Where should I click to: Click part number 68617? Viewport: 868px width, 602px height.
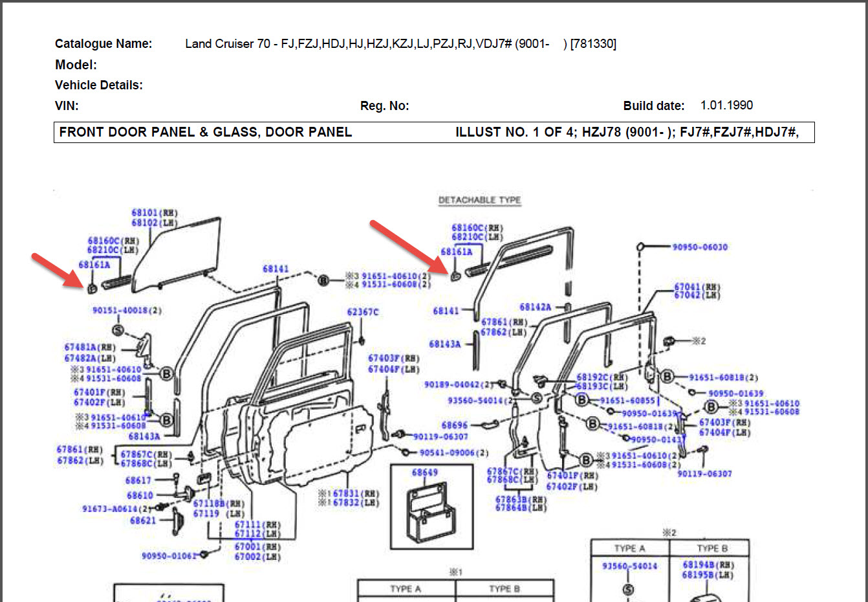138,480
